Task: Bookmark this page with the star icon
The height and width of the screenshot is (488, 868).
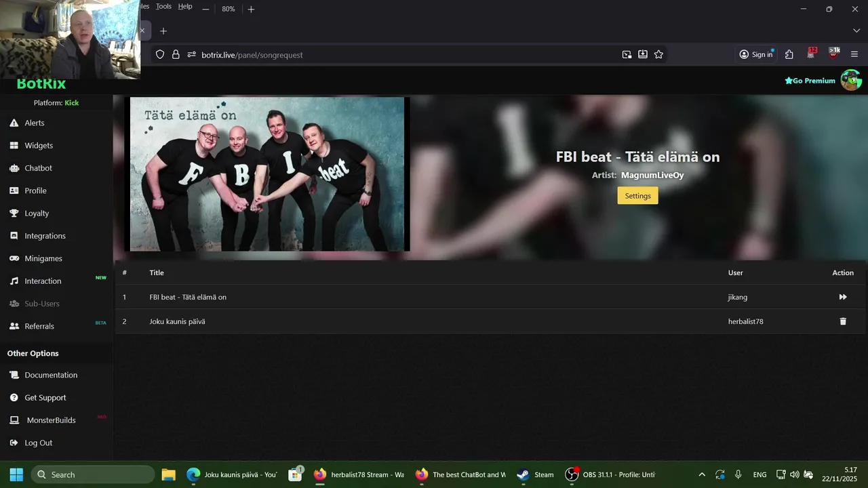Action: (x=658, y=54)
